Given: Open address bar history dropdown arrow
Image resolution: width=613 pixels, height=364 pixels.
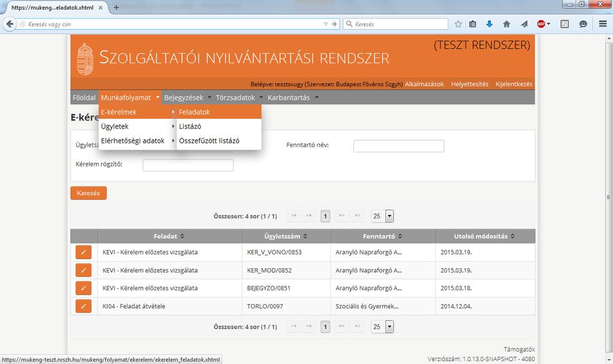Looking at the screenshot, I should 326,24.
